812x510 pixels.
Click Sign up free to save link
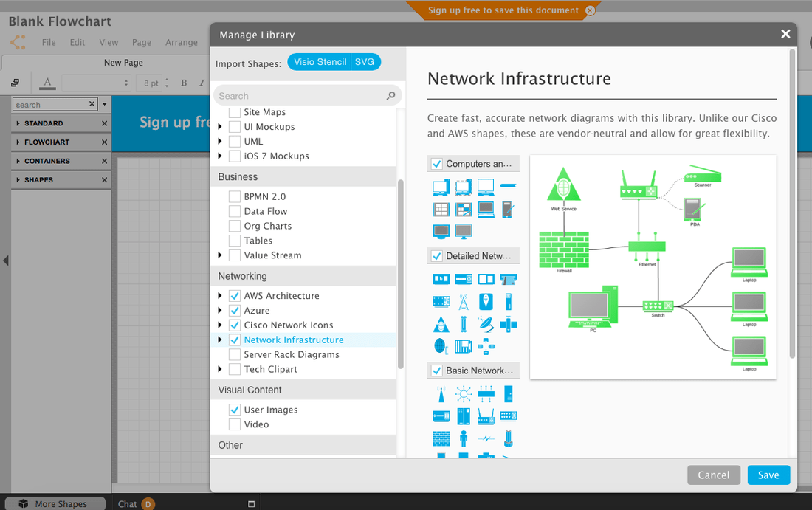pos(503,10)
